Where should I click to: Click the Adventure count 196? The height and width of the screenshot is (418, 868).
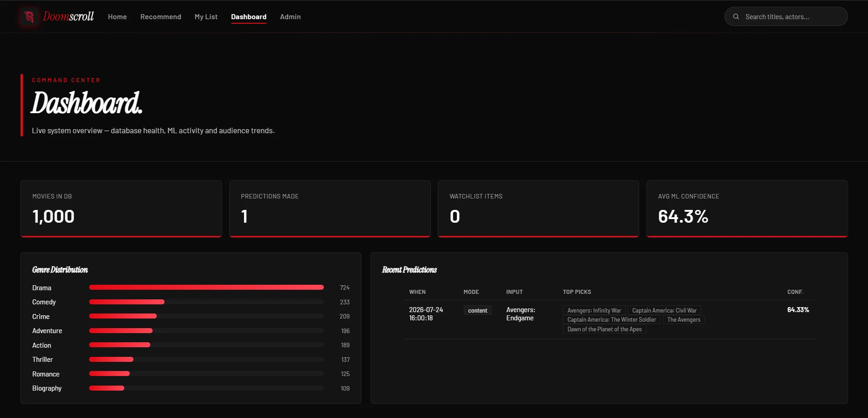345,331
